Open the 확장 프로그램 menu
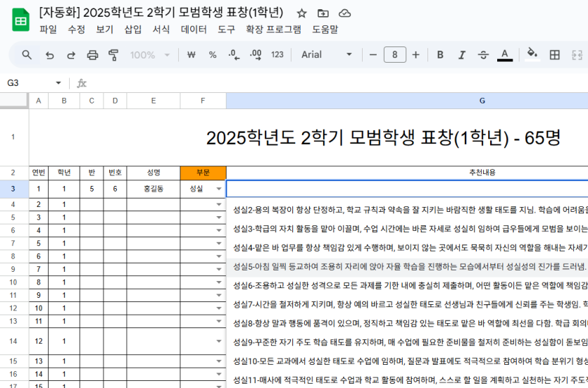This screenshot has height=388, width=588. click(x=273, y=30)
